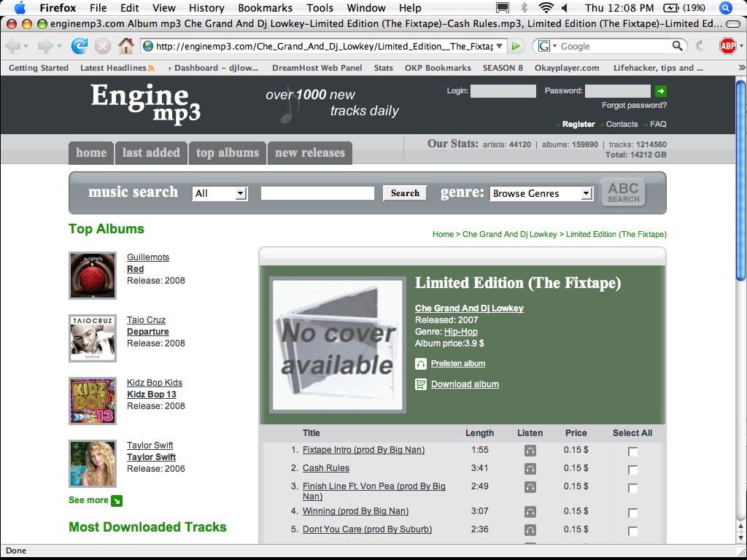Open the music search 'All' dropdown
The width and height of the screenshot is (747, 560).
tap(220, 193)
